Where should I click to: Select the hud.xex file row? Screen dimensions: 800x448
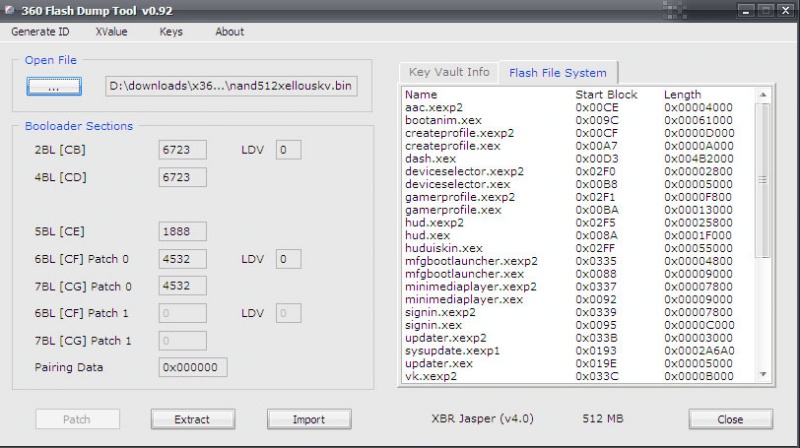pyautogui.click(x=578, y=236)
